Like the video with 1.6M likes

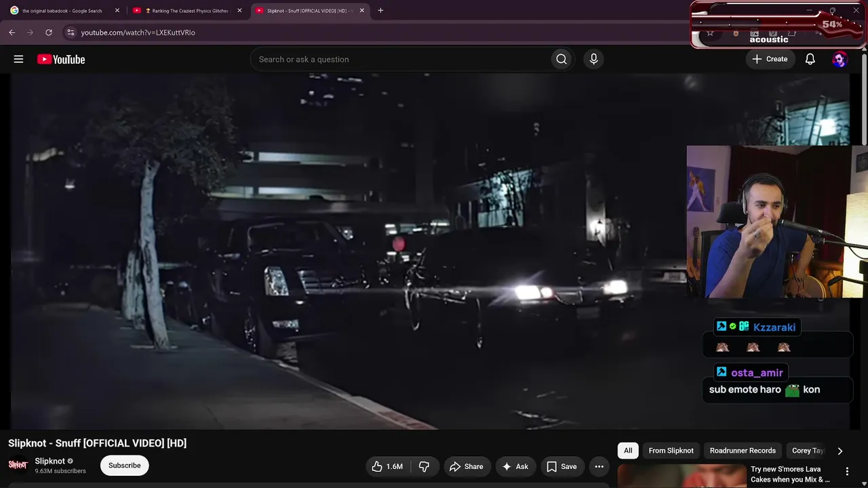coord(387,466)
